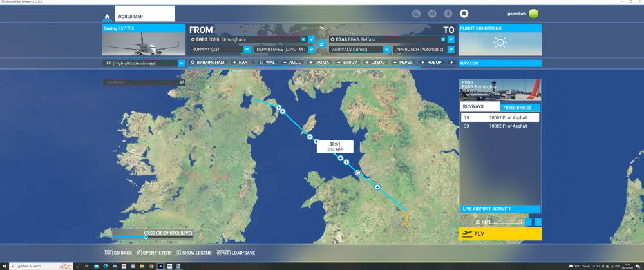Click OPEN FILTERS at the bottom
This screenshot has width=644, height=270.
pyautogui.click(x=155, y=253)
